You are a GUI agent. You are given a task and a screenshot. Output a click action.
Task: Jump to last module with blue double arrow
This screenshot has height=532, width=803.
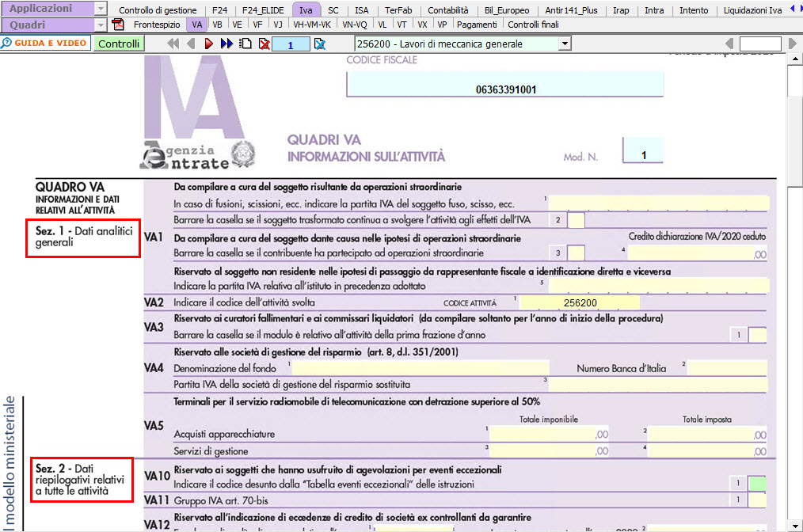[x=226, y=44]
